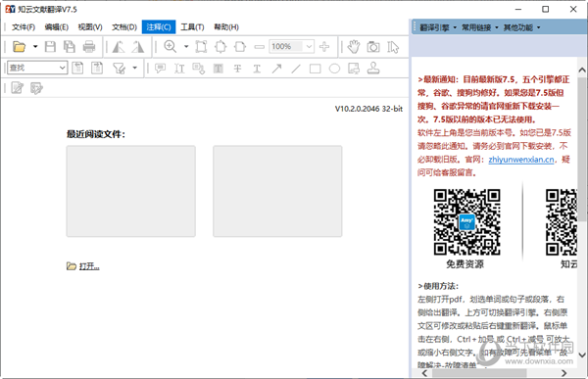Open the 文件(F) menu
The height and width of the screenshot is (379, 588).
[24, 27]
